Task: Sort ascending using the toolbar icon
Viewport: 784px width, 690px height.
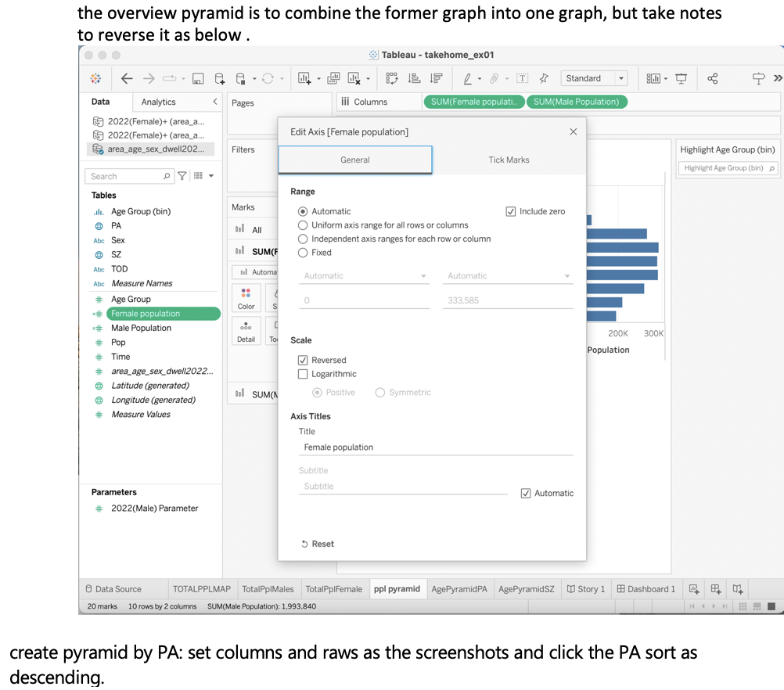Action: point(415,78)
